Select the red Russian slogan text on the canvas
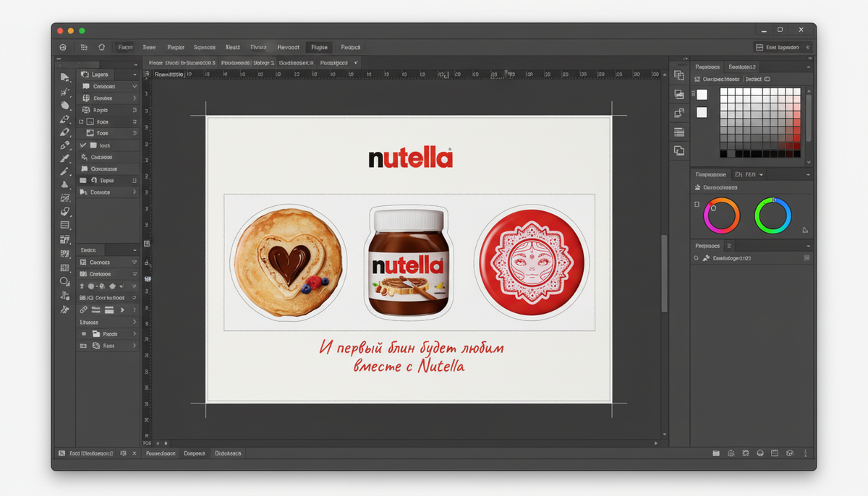Screen dimensions: 868x496 [x=411, y=356]
